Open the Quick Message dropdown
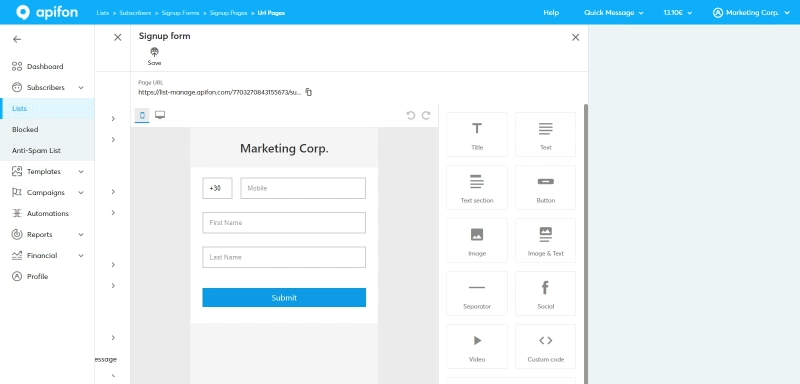Viewport: 800px width, 384px height. point(614,13)
